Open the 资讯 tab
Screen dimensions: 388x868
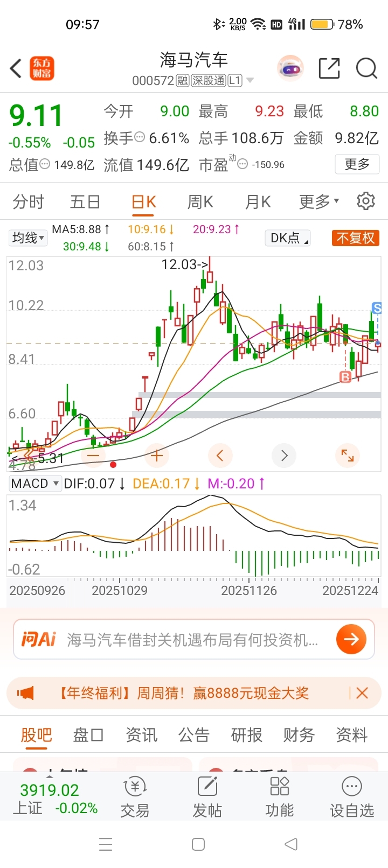141,735
